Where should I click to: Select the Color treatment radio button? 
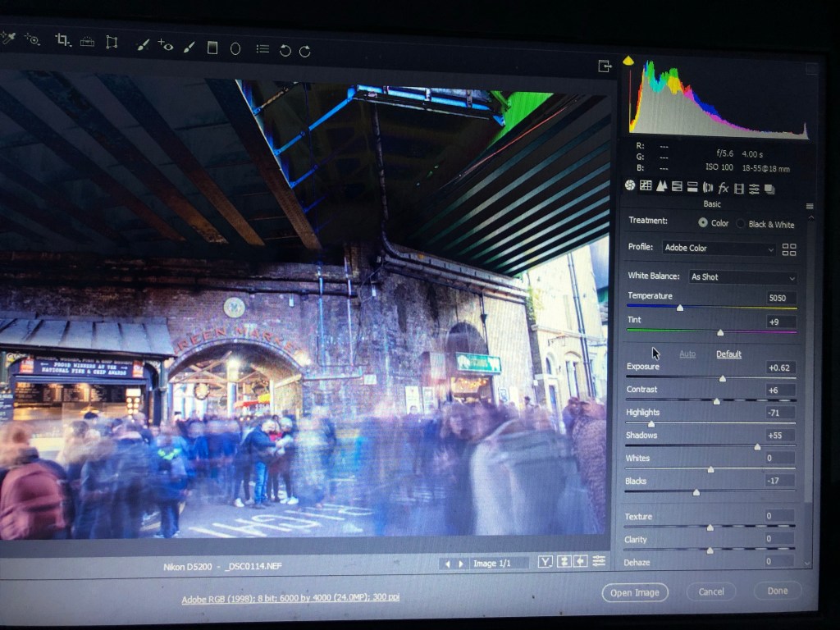click(703, 223)
